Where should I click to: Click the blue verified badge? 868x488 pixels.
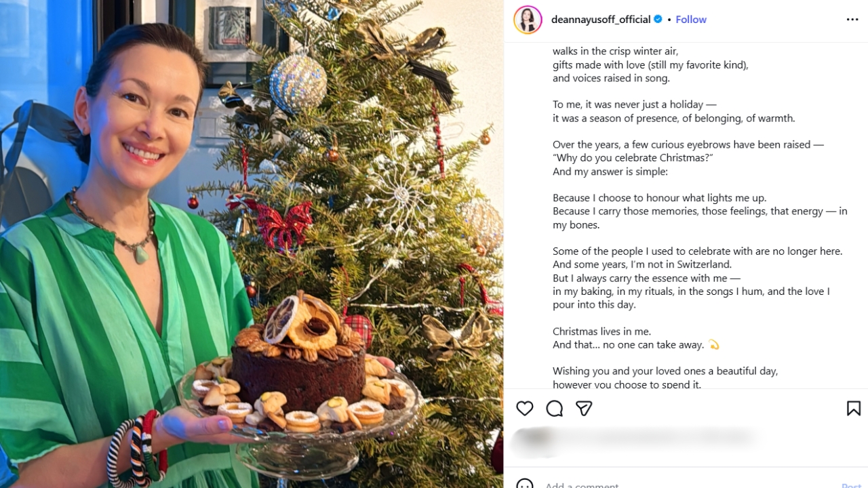[x=658, y=20]
